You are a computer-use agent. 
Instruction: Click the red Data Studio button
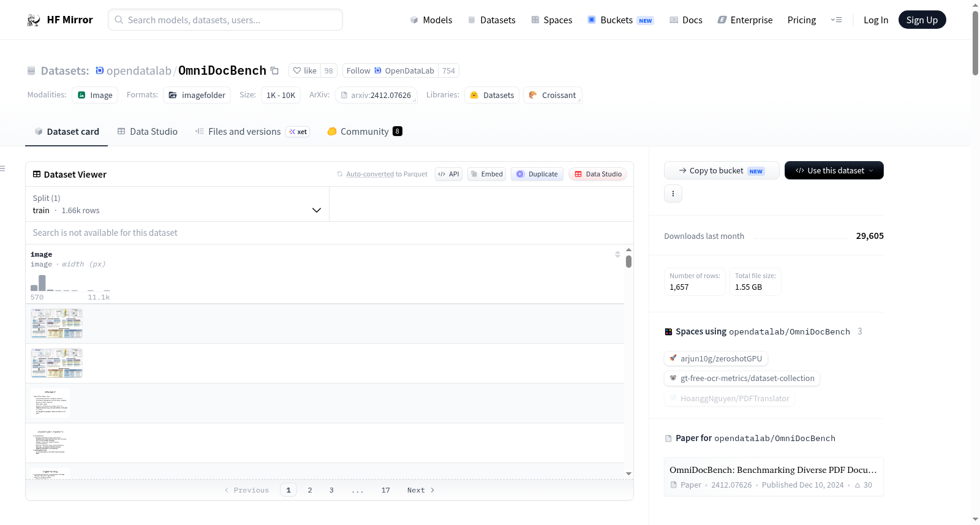tap(597, 174)
